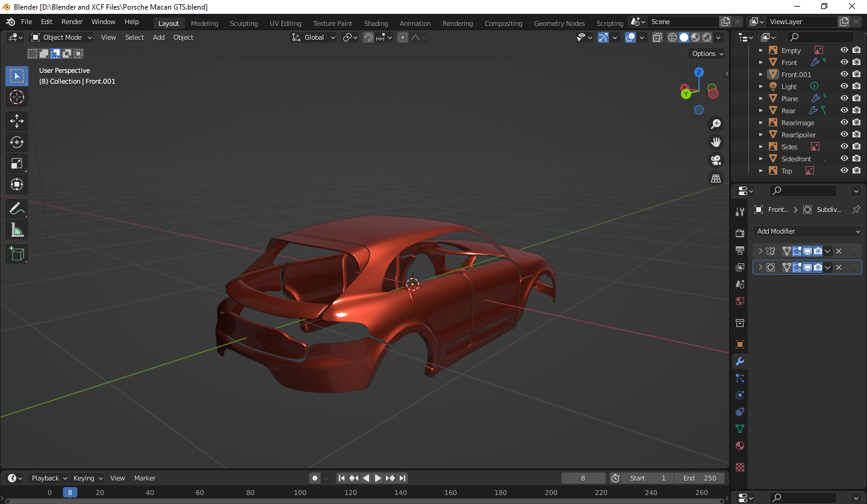Hide the Light object with its eye icon
Viewport: 867px width, 504px height.
click(x=844, y=87)
